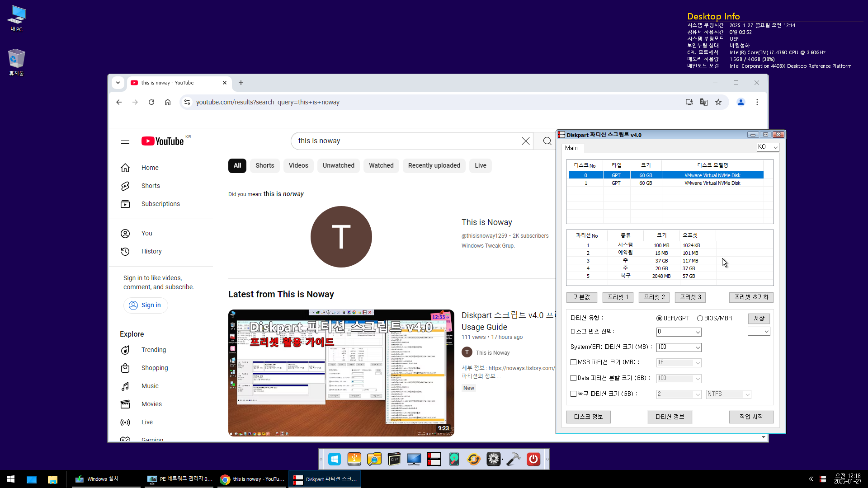Click the 작업 시작 button
Screen dimensions: 868x488
(x=751, y=417)
